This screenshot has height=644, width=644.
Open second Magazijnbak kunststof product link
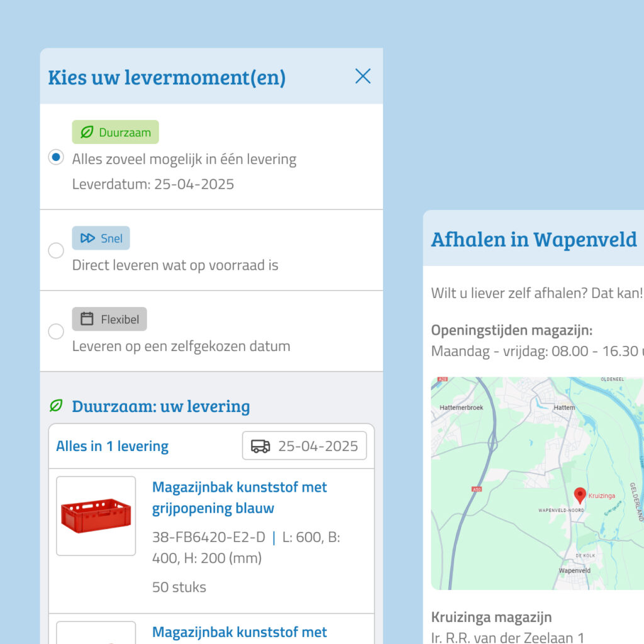(239, 632)
